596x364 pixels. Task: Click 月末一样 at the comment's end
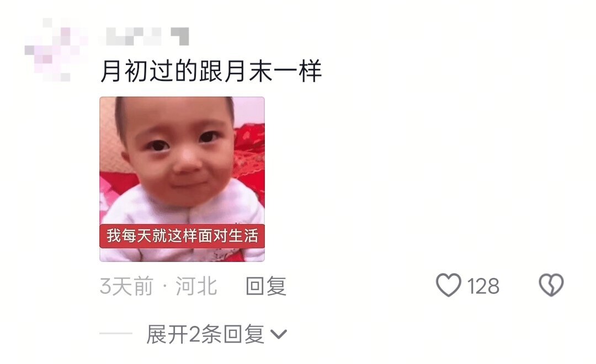point(273,71)
